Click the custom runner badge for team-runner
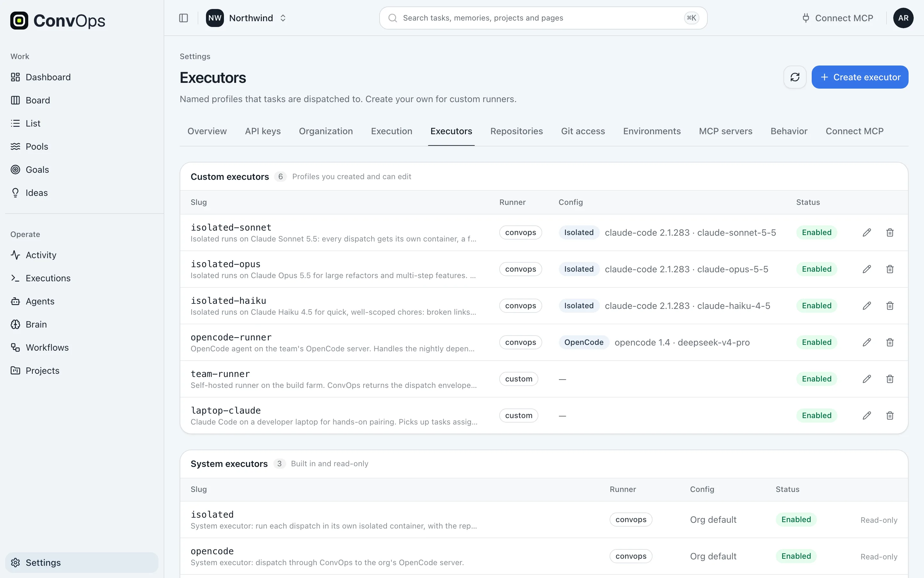Screen dimensions: 924x578 click(x=518, y=379)
